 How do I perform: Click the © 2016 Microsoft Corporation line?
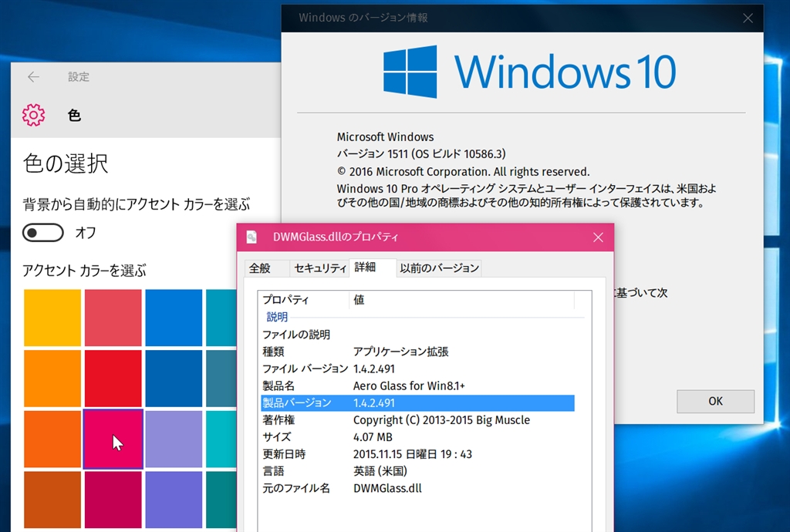(x=463, y=172)
